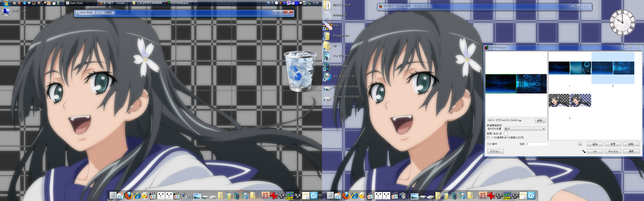Confirm with the OK button in MultiWallpaper
Image resolution: width=644 pixels, height=201 pixels.
pos(595,151)
